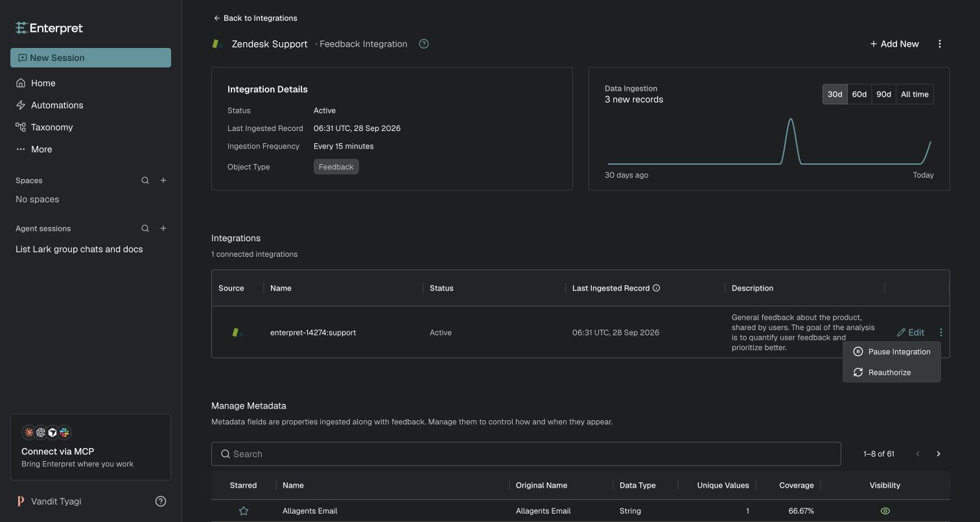
Task: Click the metadata Search field
Action: pyautogui.click(x=526, y=454)
